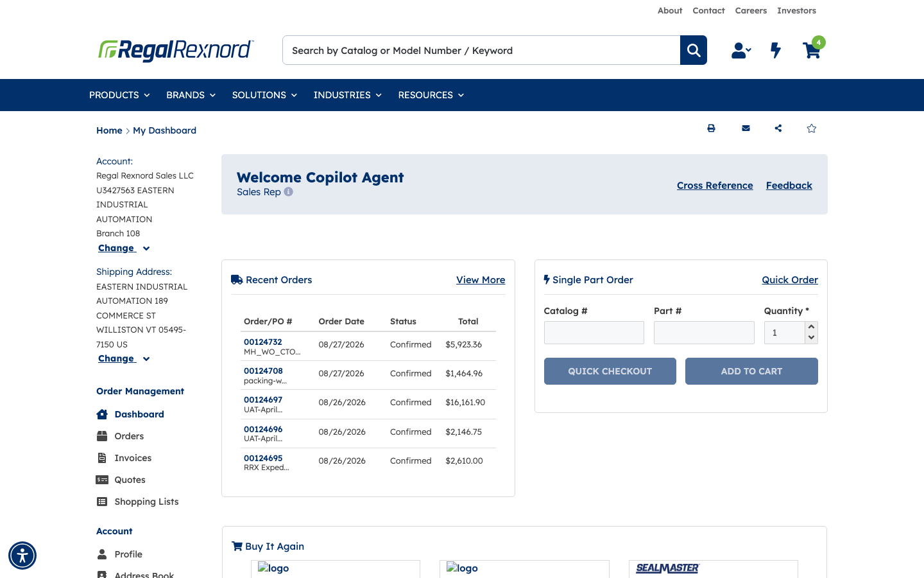Click the My Dashboard breadcrumb

[164, 130]
